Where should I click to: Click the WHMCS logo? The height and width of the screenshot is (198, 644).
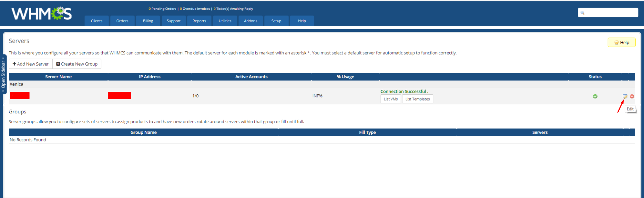(x=42, y=14)
